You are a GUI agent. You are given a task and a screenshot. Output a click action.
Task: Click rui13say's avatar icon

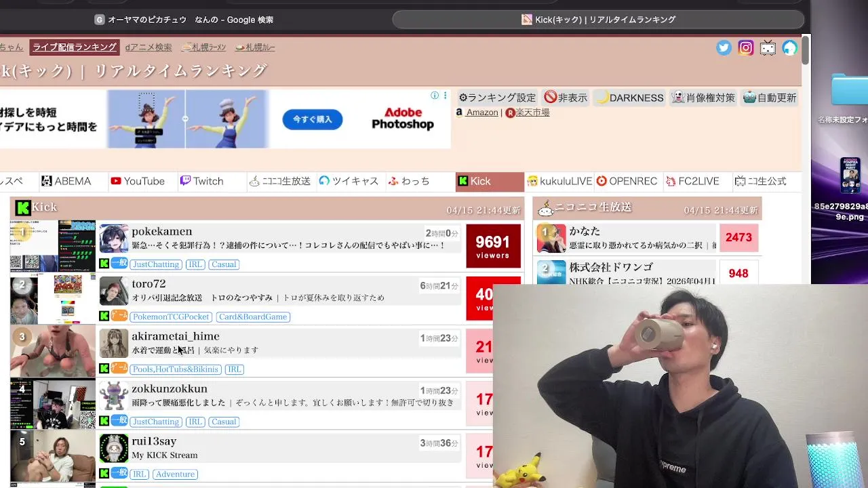(114, 448)
